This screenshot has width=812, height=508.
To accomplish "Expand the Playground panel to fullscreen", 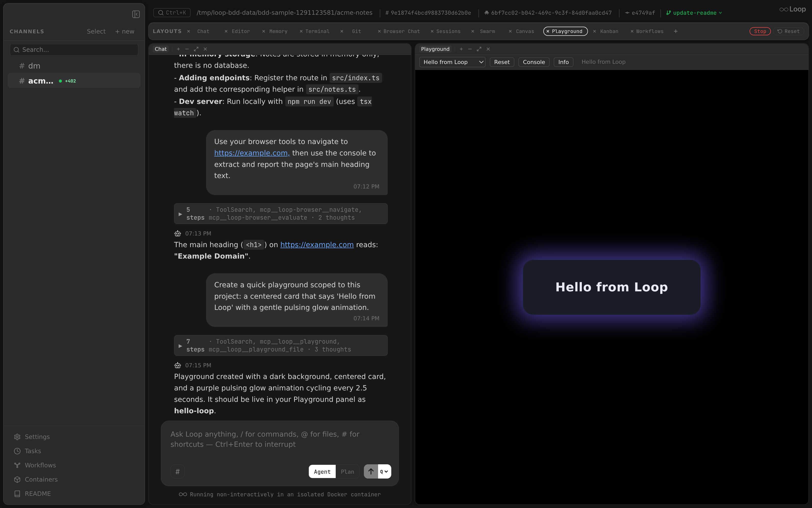I will coord(479,49).
